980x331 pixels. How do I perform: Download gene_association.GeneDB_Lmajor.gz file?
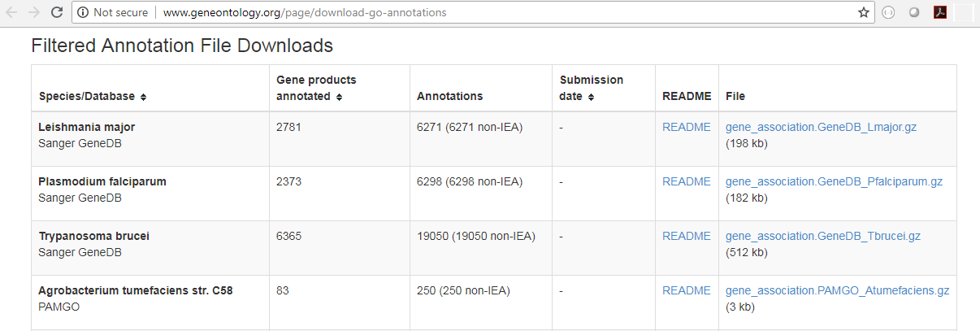pos(821,127)
